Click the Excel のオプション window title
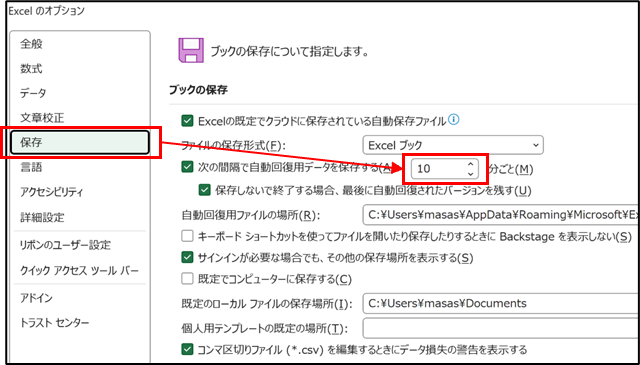The image size is (640, 365). click(x=46, y=11)
